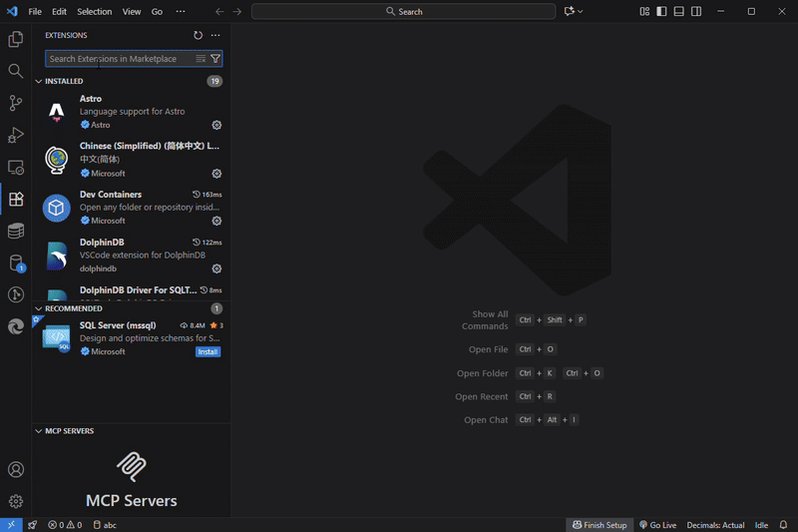Filter extensions with funnel icon
798x532 pixels.
point(215,59)
